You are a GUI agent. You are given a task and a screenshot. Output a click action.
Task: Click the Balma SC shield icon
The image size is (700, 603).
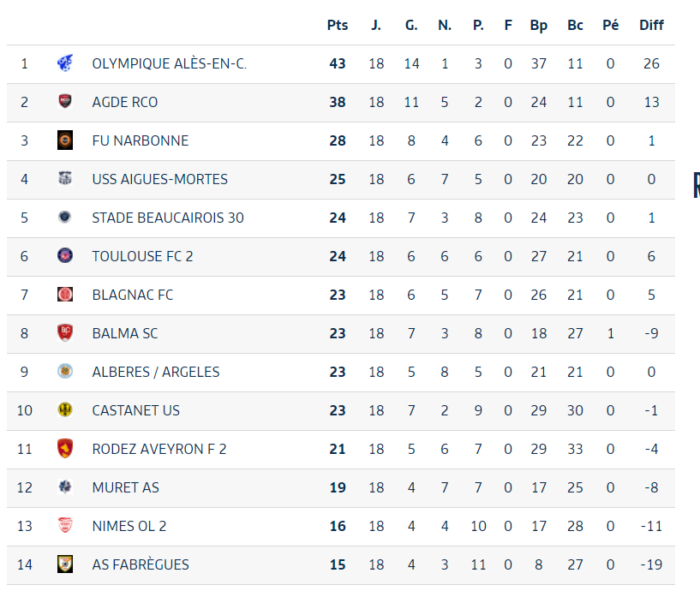click(x=65, y=333)
